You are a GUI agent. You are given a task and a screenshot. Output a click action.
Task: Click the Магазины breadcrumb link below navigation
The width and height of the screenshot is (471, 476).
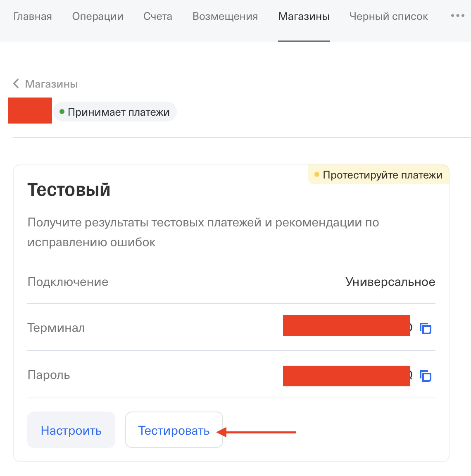point(51,84)
